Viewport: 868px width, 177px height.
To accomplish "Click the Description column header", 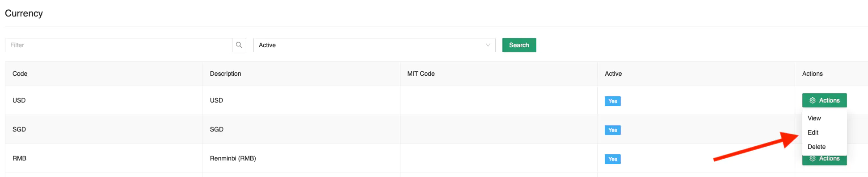I will coord(225,74).
